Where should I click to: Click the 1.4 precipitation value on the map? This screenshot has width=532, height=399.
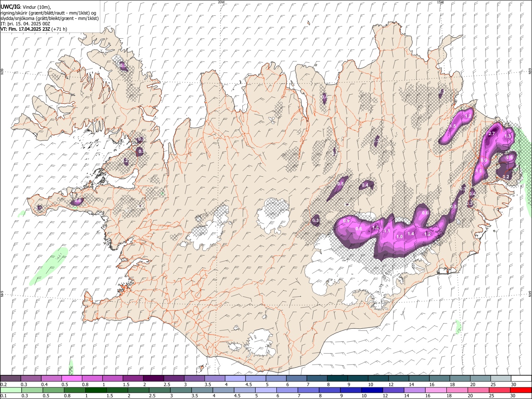click(411, 234)
